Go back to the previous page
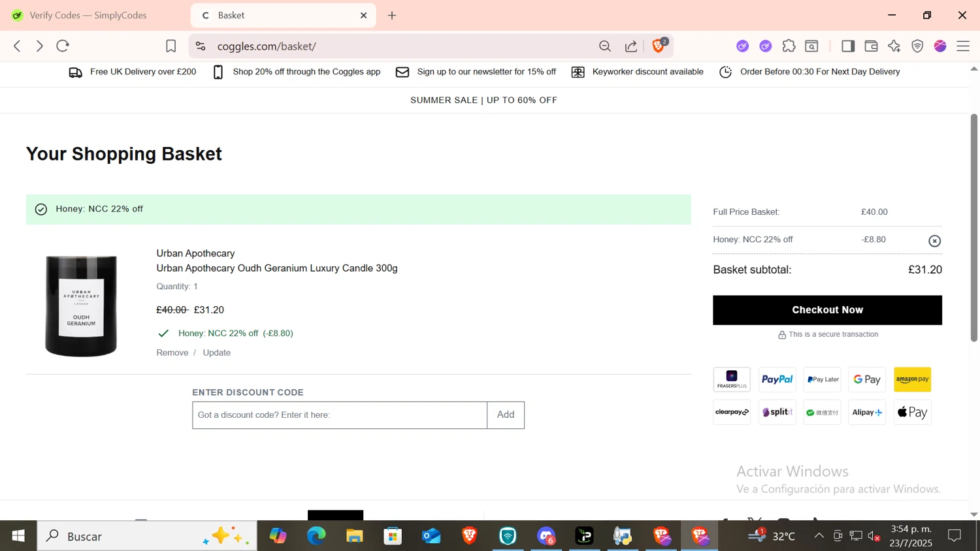The width and height of the screenshot is (980, 551). click(x=18, y=46)
